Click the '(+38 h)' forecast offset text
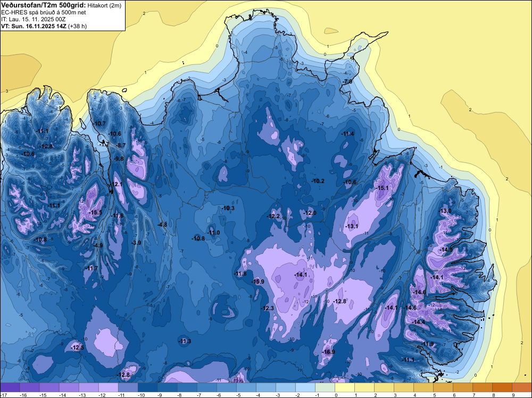532x398 pixels. point(77,26)
